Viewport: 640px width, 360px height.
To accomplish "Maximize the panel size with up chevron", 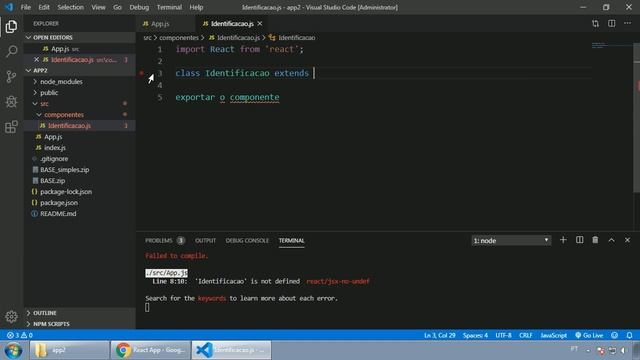I will pyautogui.click(x=611, y=240).
